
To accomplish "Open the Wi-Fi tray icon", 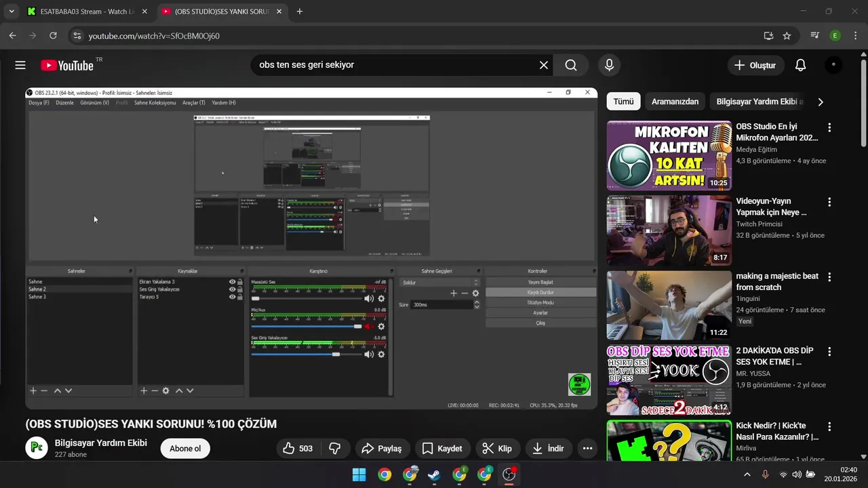I will pyautogui.click(x=783, y=474).
